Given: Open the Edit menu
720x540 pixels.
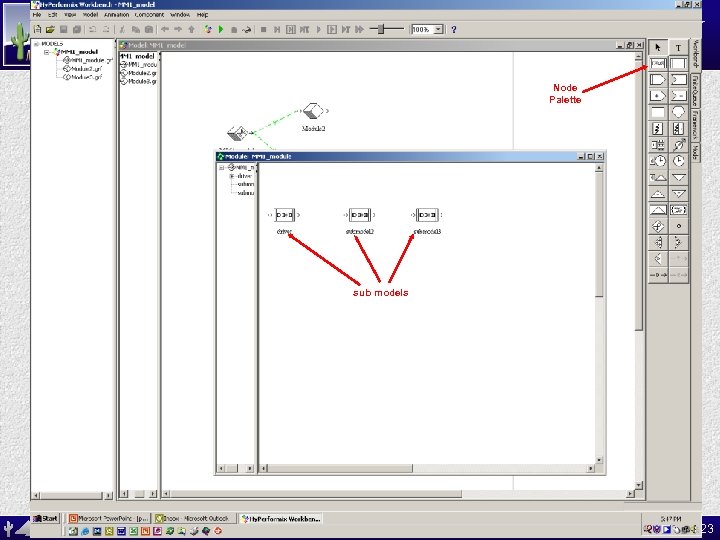Looking at the screenshot, I should click(x=53, y=15).
